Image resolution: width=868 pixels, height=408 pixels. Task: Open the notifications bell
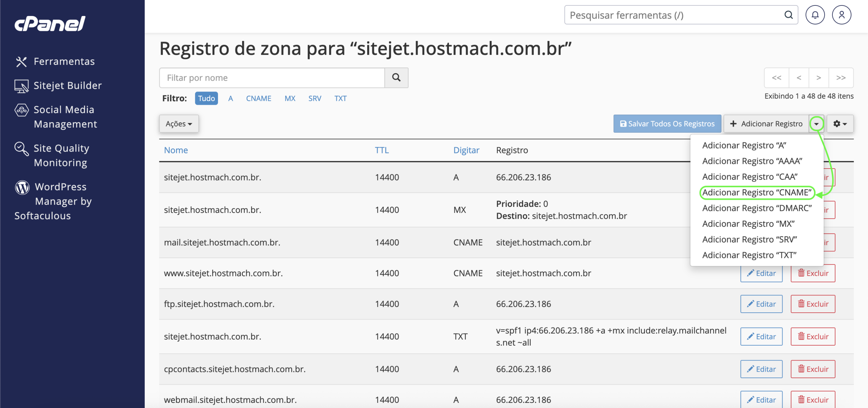(815, 15)
